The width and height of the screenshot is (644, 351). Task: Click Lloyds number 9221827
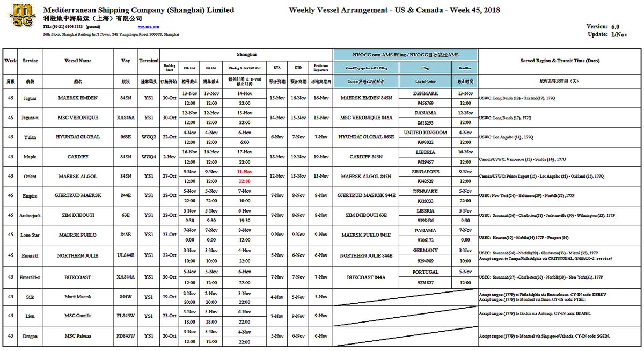pos(426,282)
